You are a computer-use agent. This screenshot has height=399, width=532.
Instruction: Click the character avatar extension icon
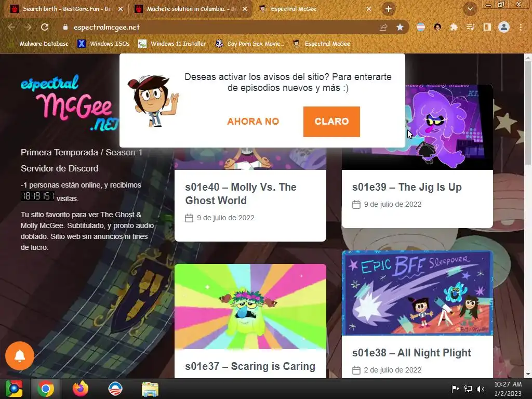437,27
